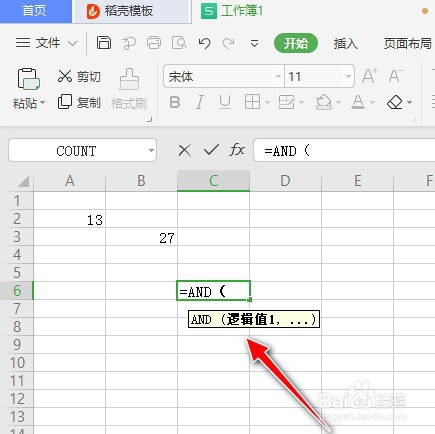Image resolution: width=435 pixels, height=434 pixels.
Task: Open the Paste options dropdown arrow
Action: pos(42,103)
